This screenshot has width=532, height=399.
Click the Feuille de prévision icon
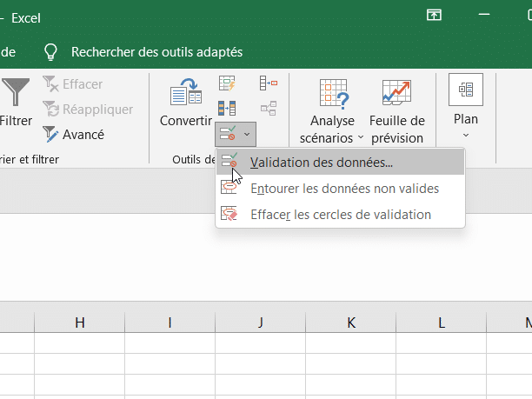(x=396, y=92)
